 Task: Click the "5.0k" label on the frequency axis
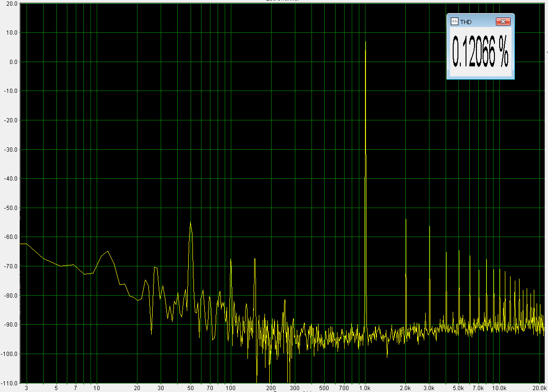[x=458, y=388]
